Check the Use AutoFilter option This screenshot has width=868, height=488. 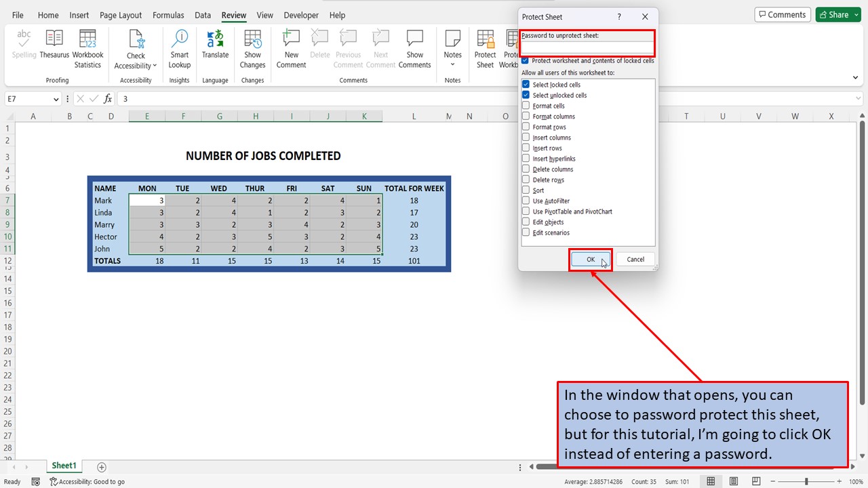526,201
